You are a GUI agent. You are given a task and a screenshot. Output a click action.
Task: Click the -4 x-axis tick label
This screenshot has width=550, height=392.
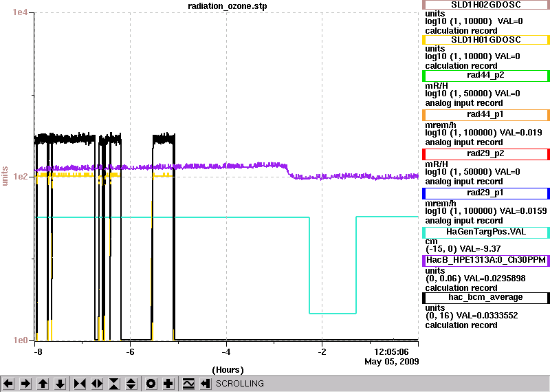pos(226,351)
